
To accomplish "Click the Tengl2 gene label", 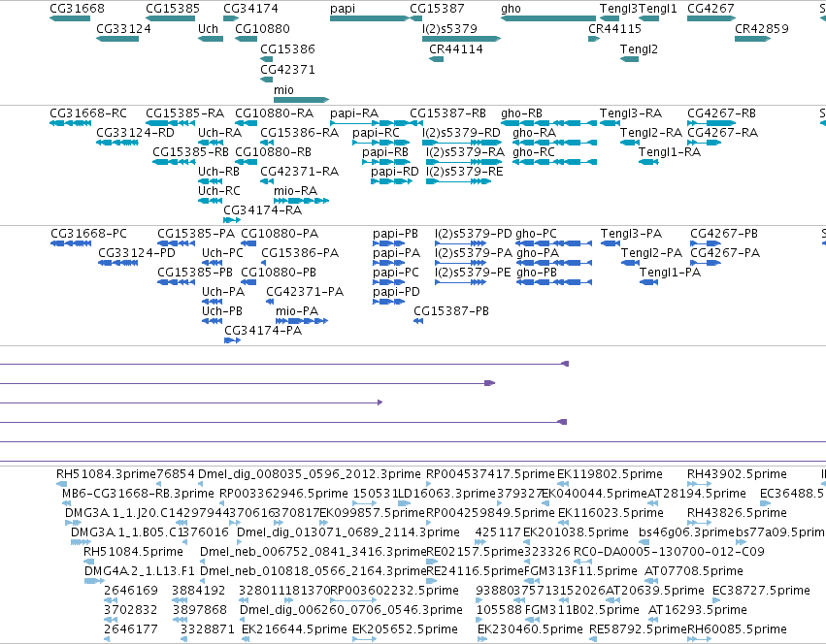I will pyautogui.click(x=639, y=48).
